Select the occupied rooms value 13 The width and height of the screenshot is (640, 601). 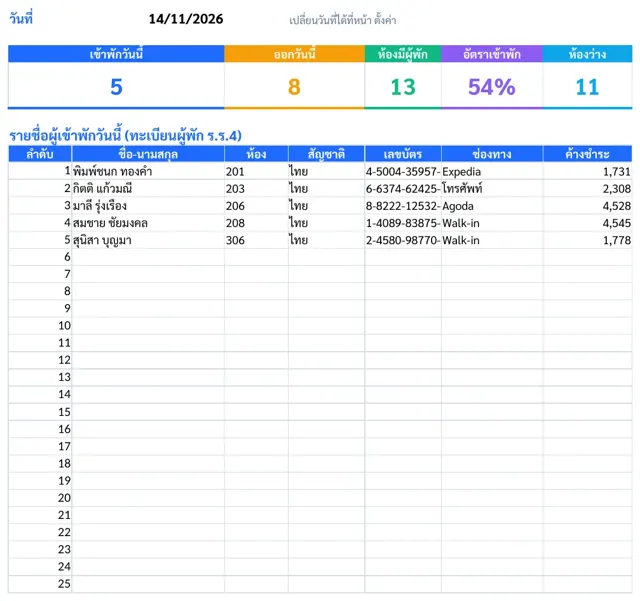(403, 87)
